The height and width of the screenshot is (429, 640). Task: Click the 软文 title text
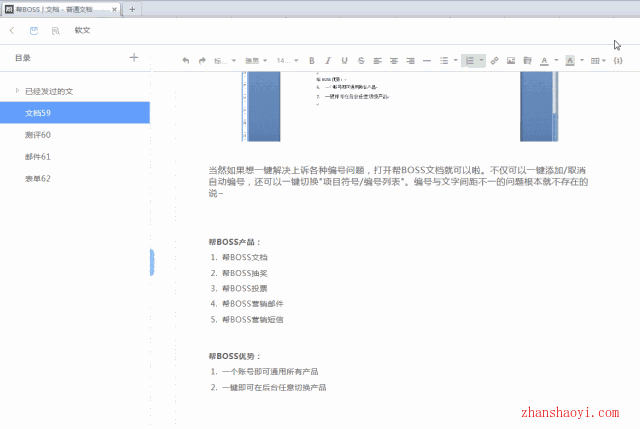tap(82, 30)
